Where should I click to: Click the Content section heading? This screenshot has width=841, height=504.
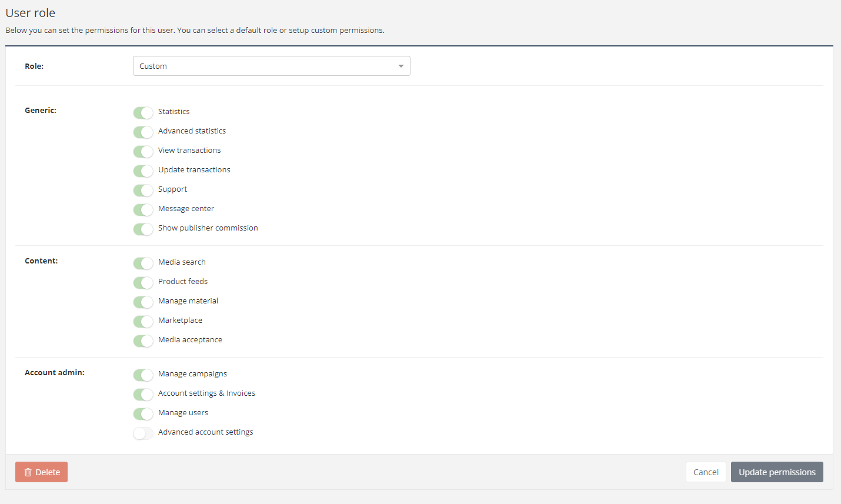point(41,261)
